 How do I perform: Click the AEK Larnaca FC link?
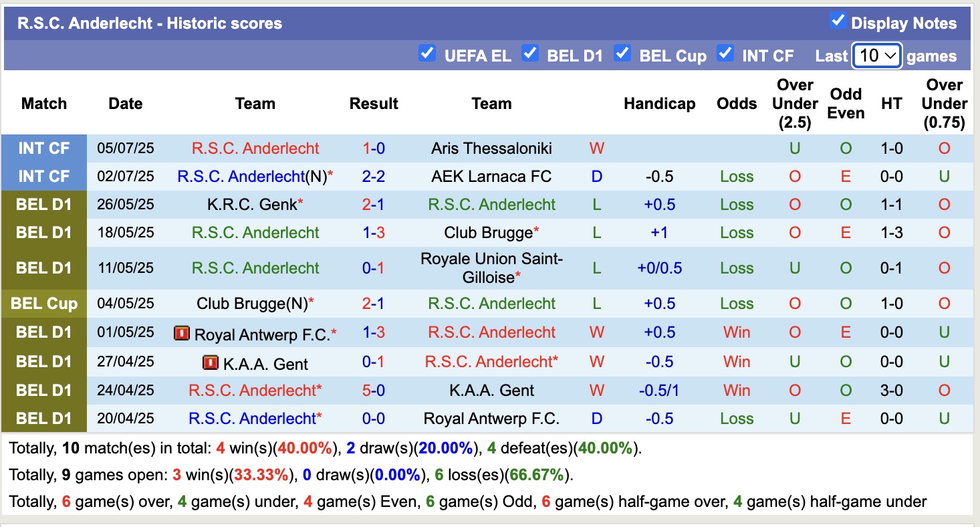coord(491,176)
